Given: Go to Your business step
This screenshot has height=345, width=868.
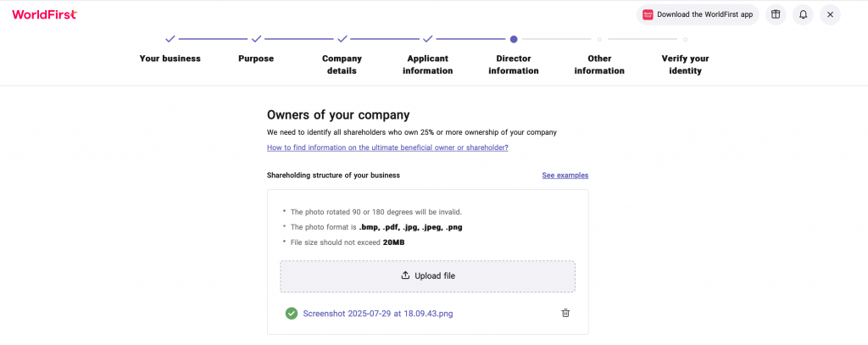Looking at the screenshot, I should coord(170,58).
